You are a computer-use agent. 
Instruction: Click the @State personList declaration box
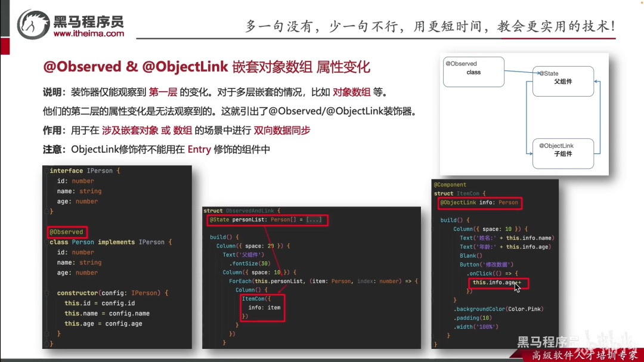pyautogui.click(x=267, y=220)
